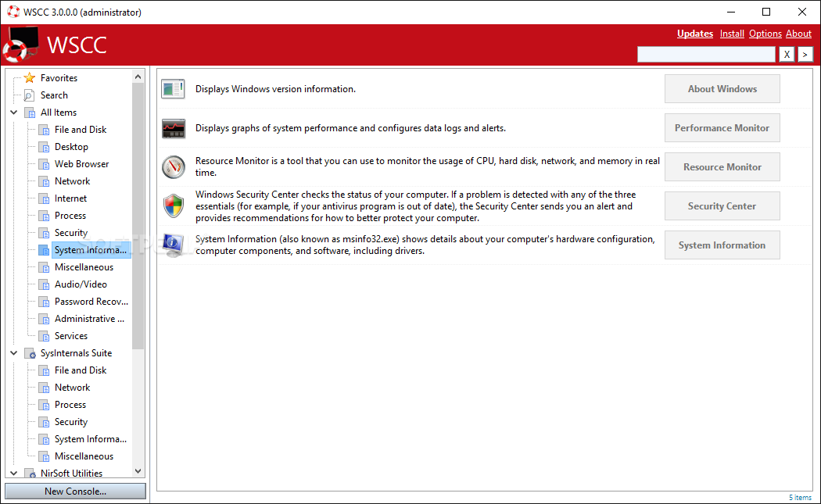Image resolution: width=821 pixels, height=504 pixels.
Task: Select Desktop in the tree
Action: tap(71, 147)
